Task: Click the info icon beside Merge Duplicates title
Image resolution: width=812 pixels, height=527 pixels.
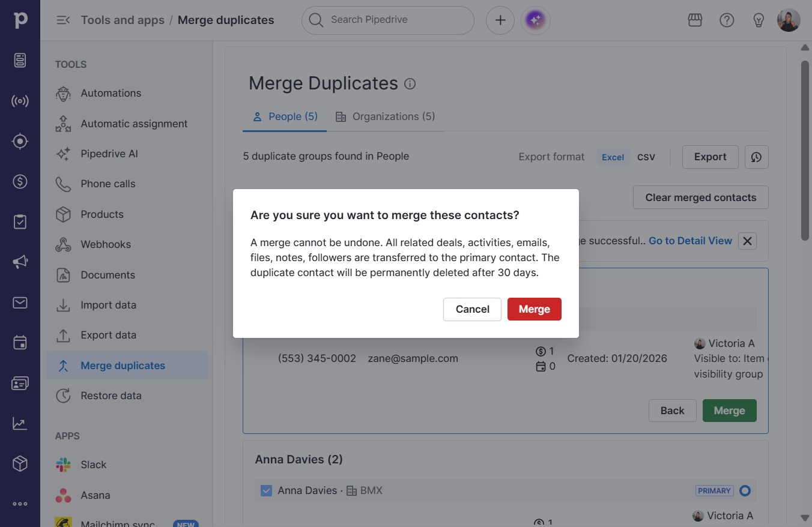Action: point(410,84)
